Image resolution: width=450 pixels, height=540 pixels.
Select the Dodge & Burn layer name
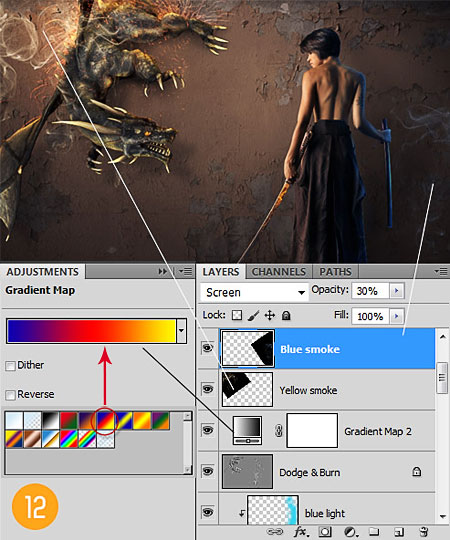[x=310, y=472]
